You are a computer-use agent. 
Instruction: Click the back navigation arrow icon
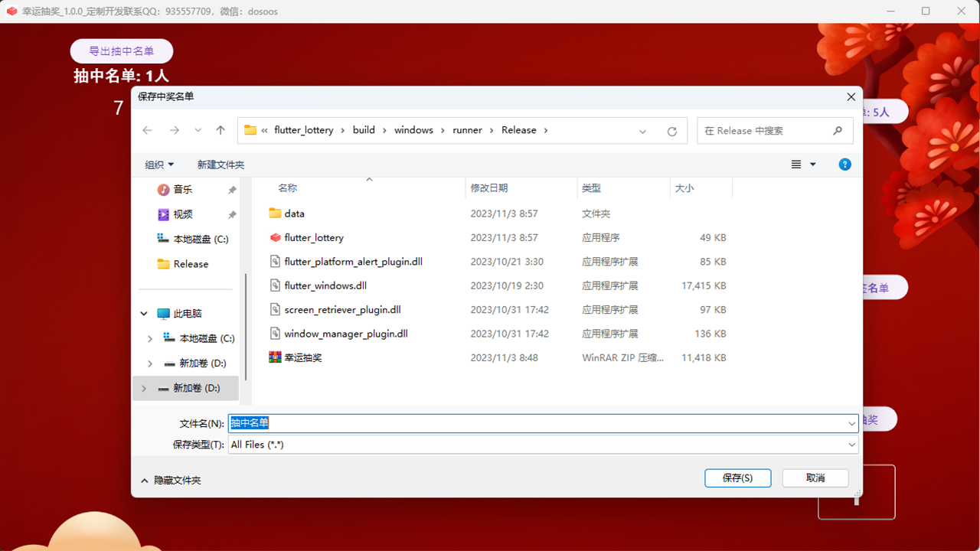coord(147,130)
